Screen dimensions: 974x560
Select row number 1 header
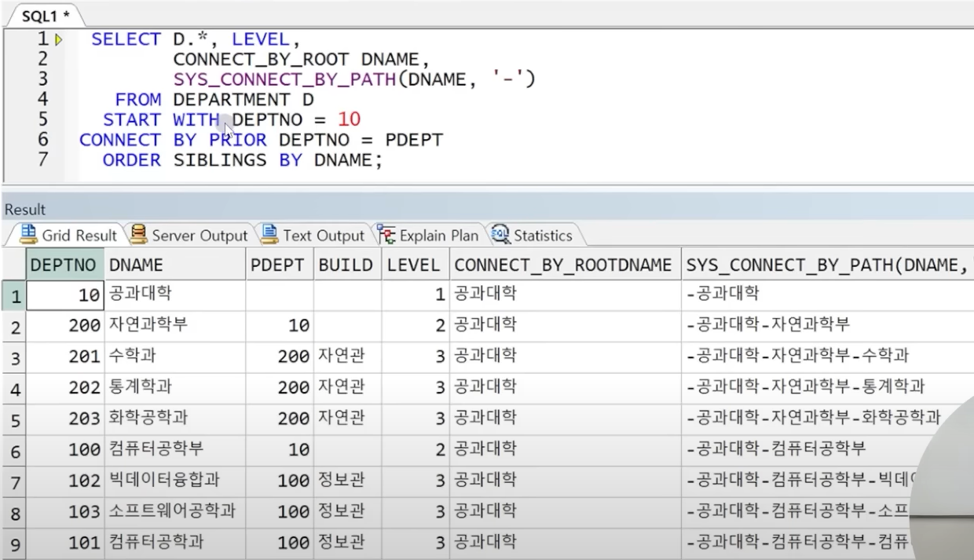[x=13, y=295]
